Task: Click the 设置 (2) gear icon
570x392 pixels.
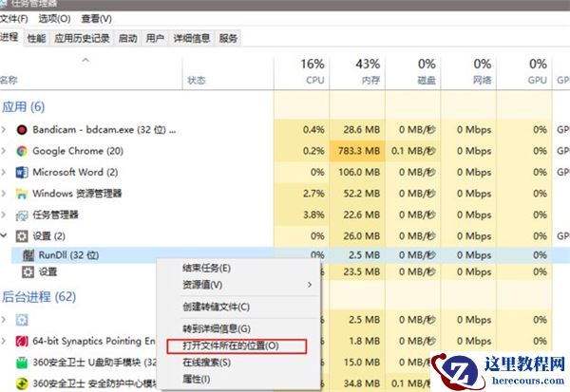Action: [22, 236]
